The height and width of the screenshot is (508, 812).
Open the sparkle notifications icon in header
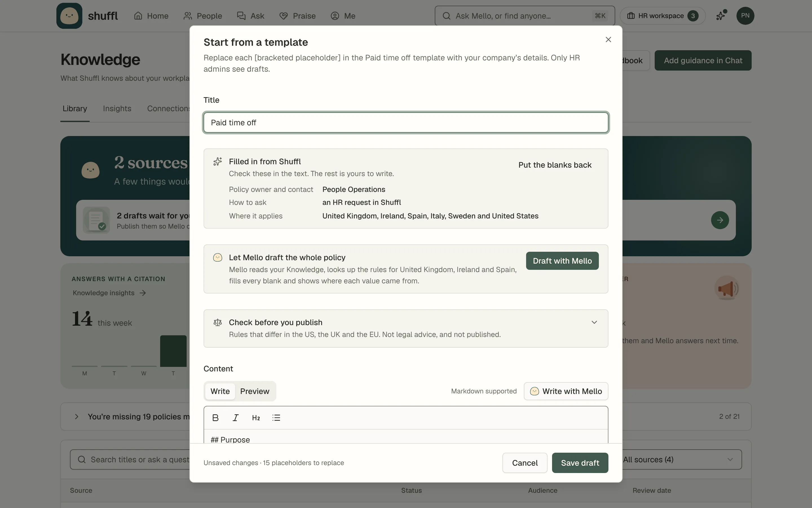(x=721, y=16)
